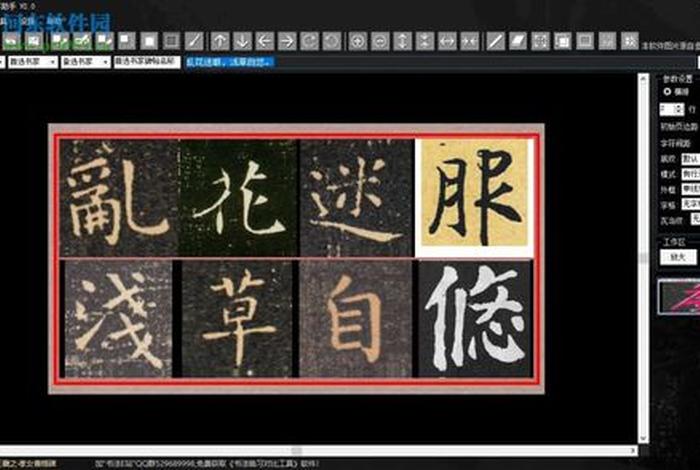Click the calligrapher keyword input field

tap(147, 62)
